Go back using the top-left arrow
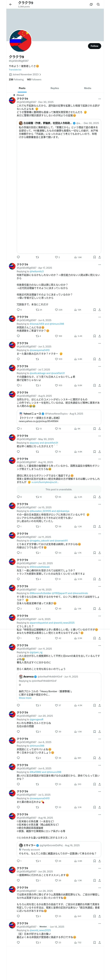The image size is (110, 980). point(11,5)
